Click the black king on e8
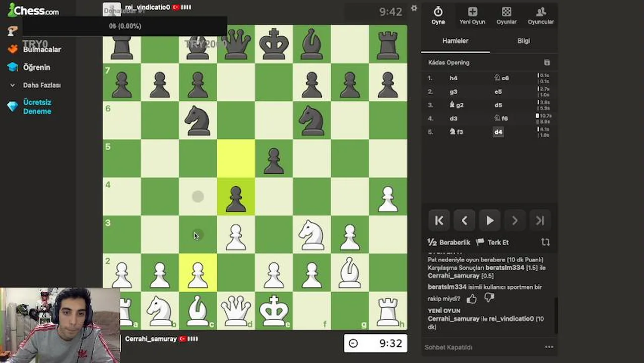Viewport: 644px width, 363px height. (274, 44)
